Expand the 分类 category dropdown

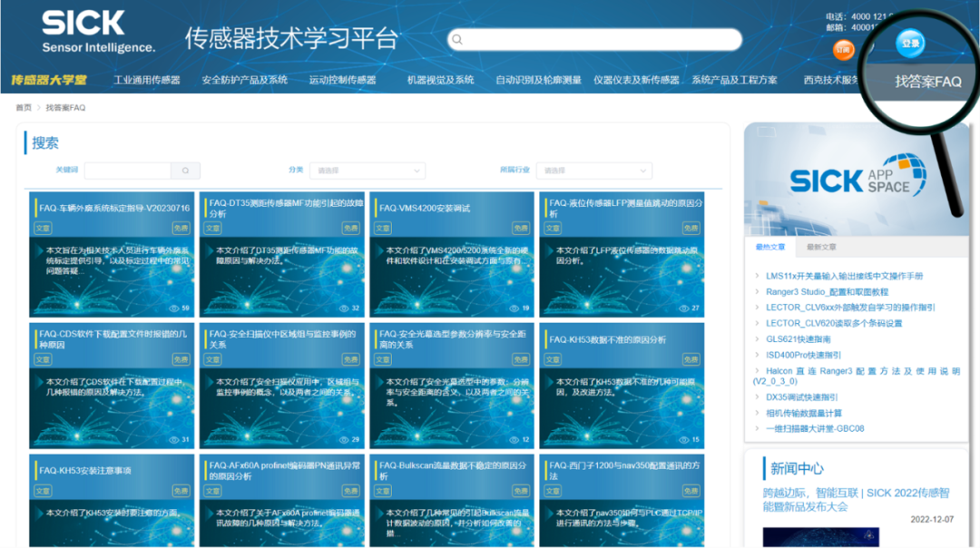[x=366, y=171]
